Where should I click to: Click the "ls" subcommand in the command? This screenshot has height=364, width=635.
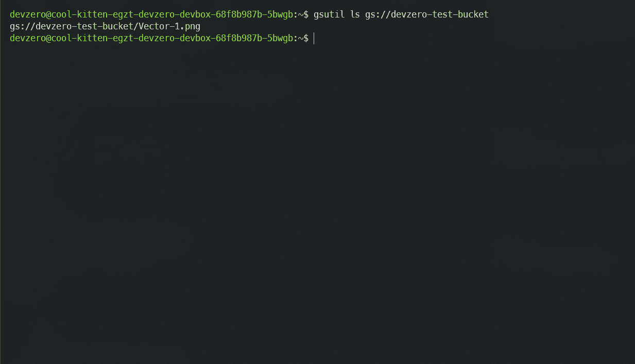pyautogui.click(x=355, y=14)
